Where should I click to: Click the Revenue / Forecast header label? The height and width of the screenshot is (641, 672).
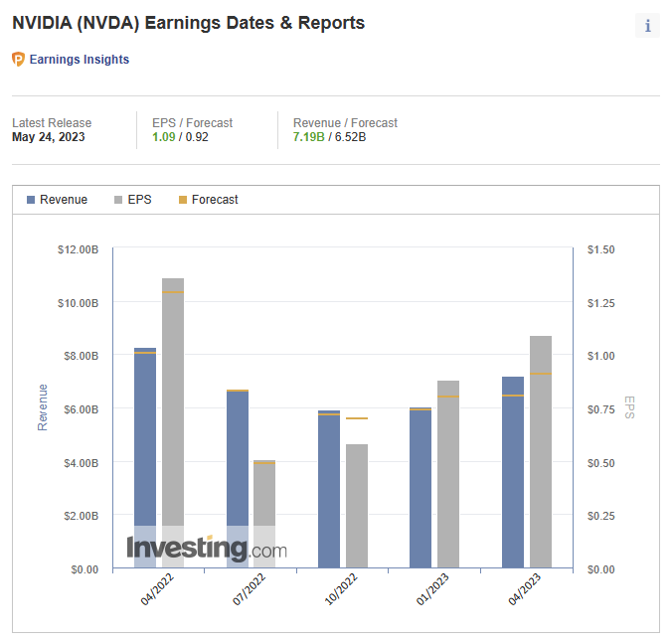click(x=345, y=123)
